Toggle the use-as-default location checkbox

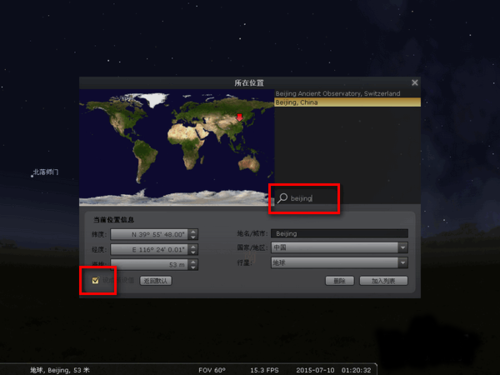coord(95,280)
